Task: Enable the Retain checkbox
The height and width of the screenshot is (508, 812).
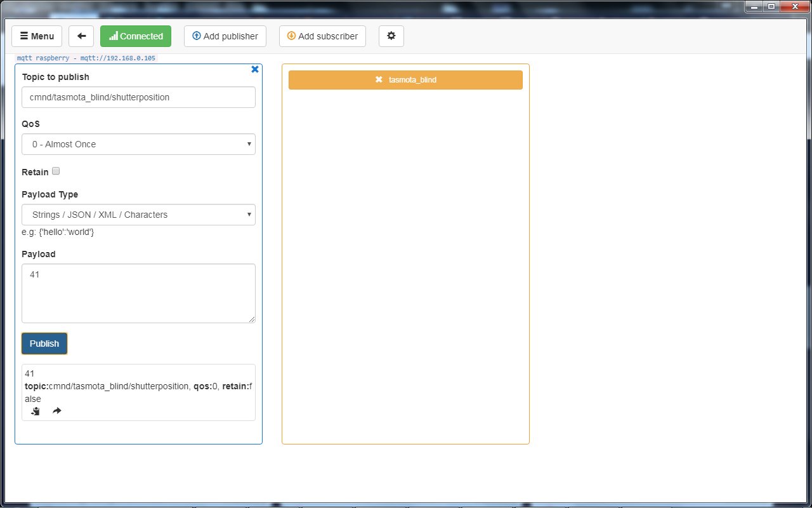Action: [x=56, y=171]
